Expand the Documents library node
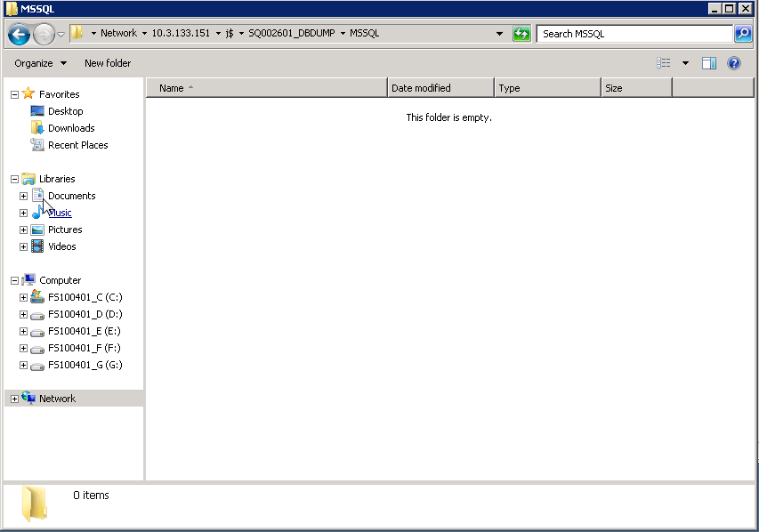Image resolution: width=759 pixels, height=532 pixels. tap(24, 196)
